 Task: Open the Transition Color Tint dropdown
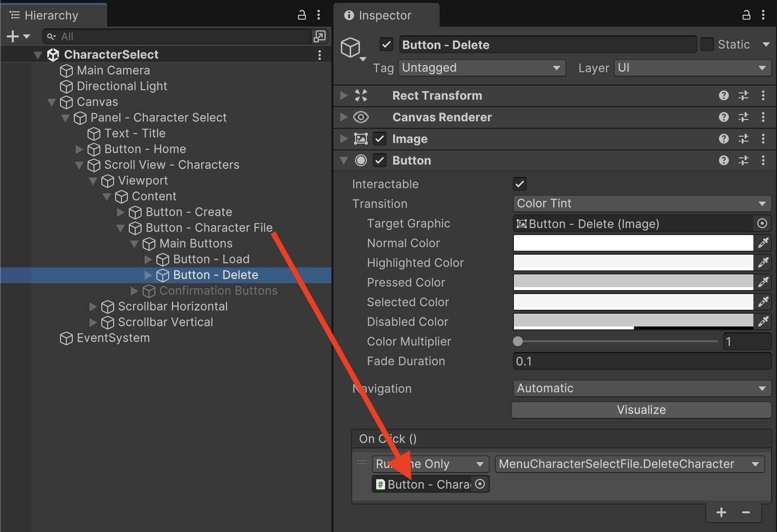coord(641,204)
